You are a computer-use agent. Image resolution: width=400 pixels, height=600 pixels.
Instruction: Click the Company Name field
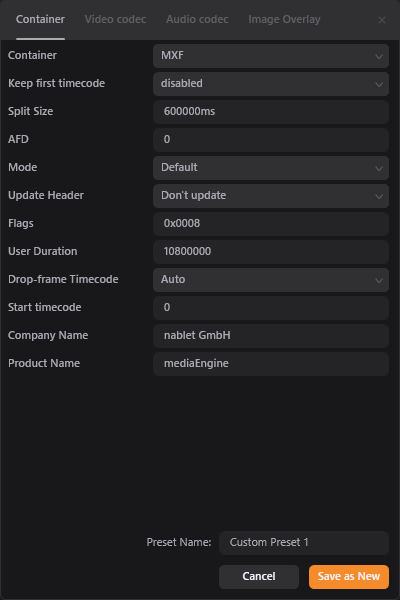tap(271, 336)
